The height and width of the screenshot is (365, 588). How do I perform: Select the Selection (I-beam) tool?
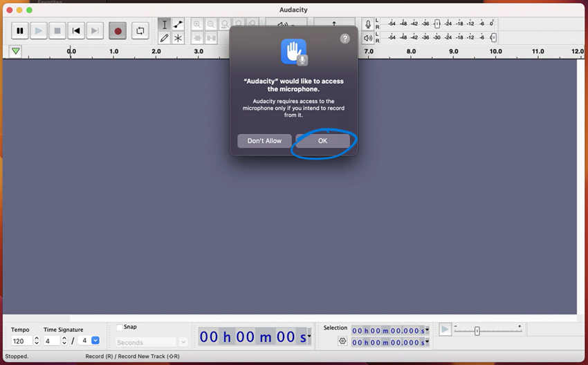(164, 24)
